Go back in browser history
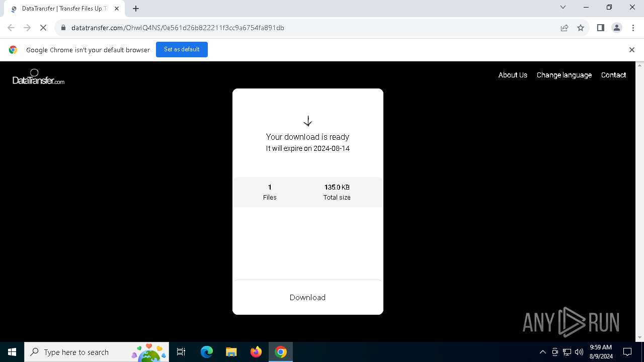This screenshot has height=362, width=644. 11,28
